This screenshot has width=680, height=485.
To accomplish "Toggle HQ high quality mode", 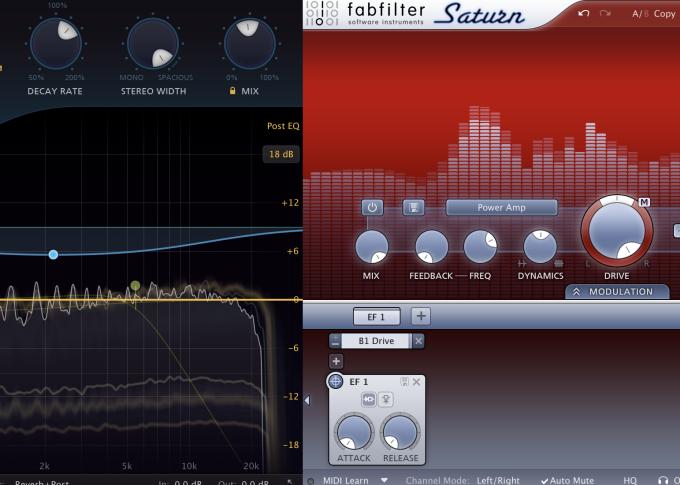I will 630,480.
